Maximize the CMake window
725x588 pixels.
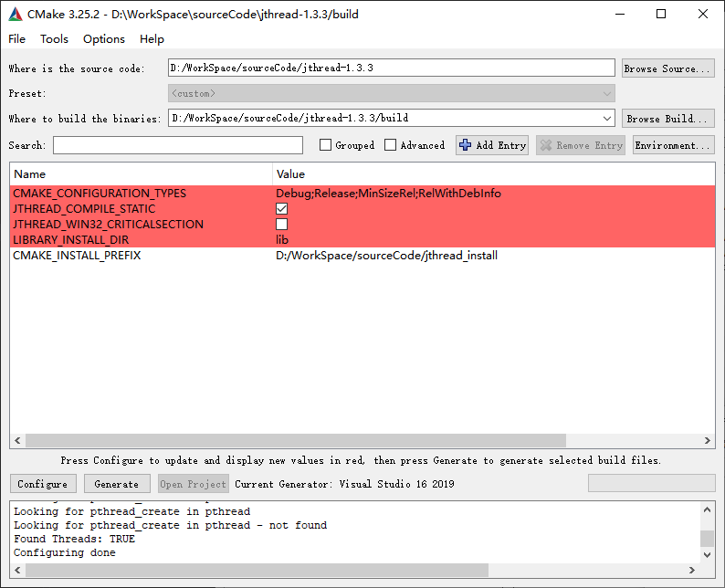click(x=661, y=15)
